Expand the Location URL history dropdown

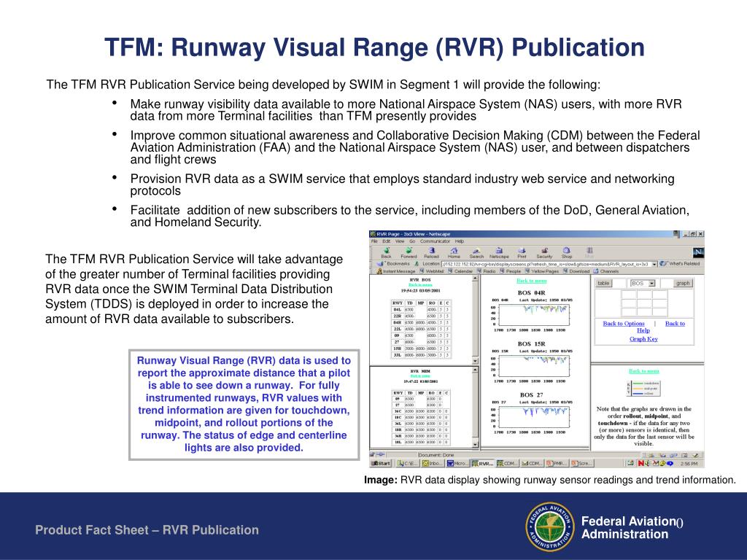click(x=654, y=264)
